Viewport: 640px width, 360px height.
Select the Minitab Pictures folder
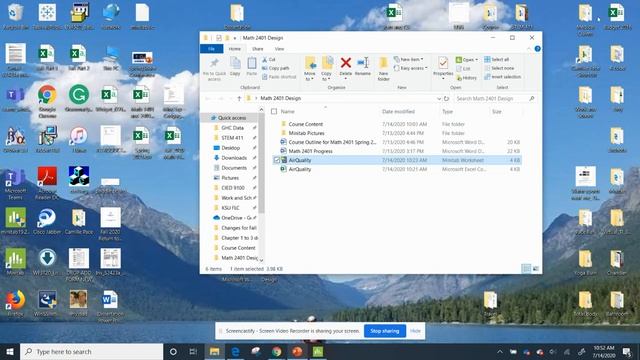click(306, 133)
